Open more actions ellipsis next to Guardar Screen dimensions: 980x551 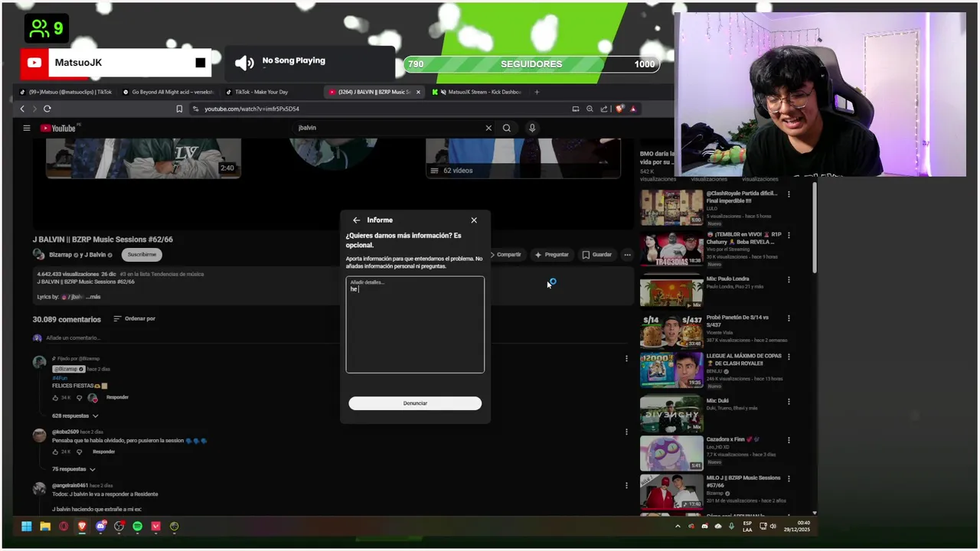tap(627, 254)
